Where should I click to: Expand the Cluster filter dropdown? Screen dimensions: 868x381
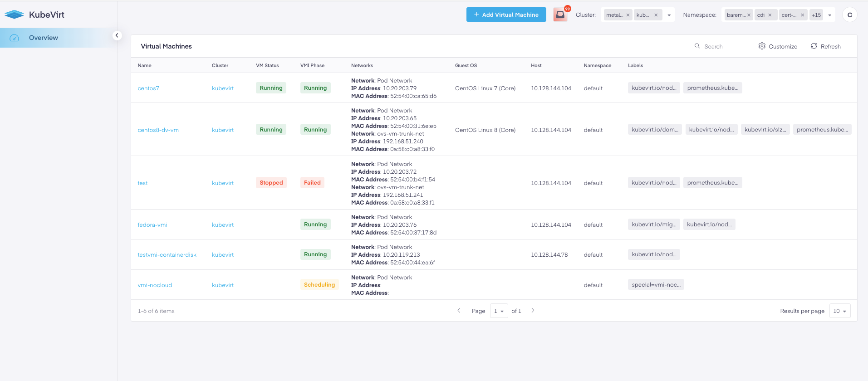[669, 15]
